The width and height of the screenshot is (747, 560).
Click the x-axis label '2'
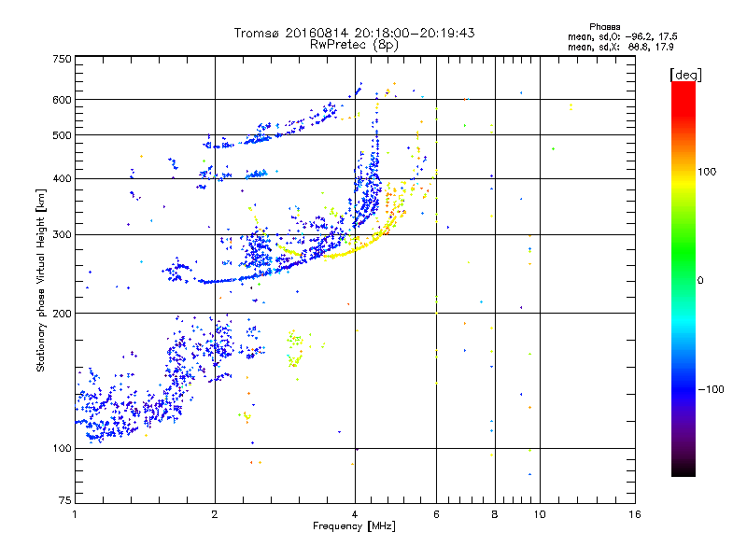[215, 514]
